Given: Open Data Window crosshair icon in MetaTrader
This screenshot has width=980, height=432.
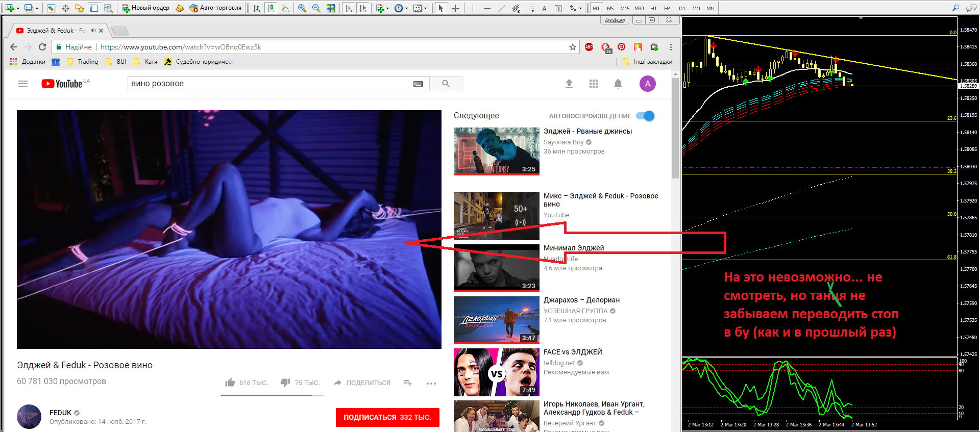Looking at the screenshot, I should click(x=65, y=8).
